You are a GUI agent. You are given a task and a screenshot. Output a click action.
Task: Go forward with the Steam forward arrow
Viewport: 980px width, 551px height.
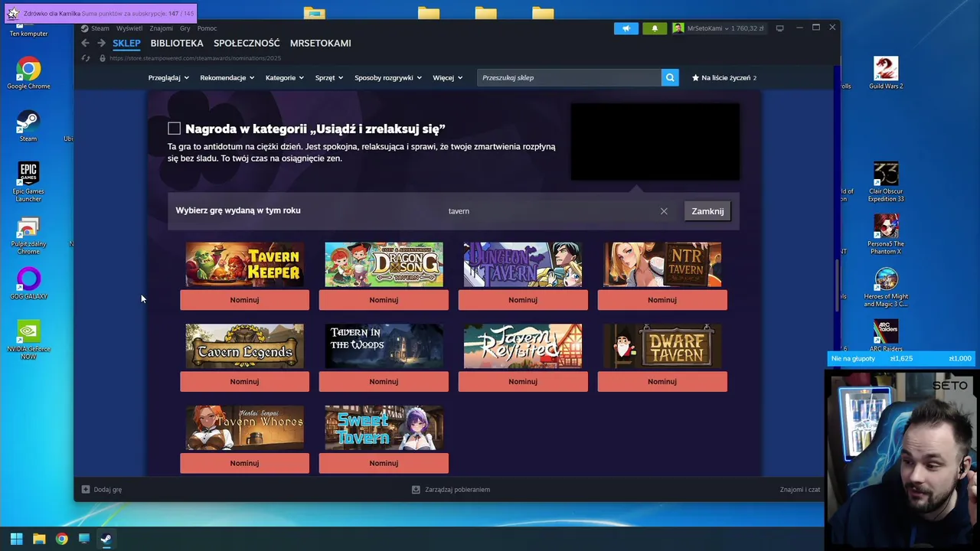point(101,43)
